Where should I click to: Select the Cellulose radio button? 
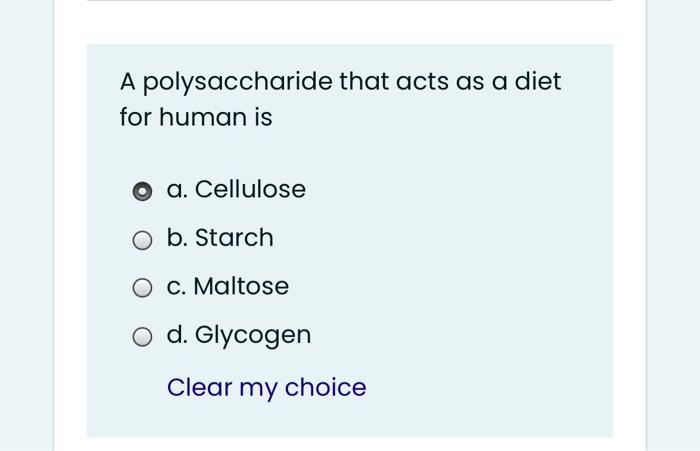[x=143, y=190]
